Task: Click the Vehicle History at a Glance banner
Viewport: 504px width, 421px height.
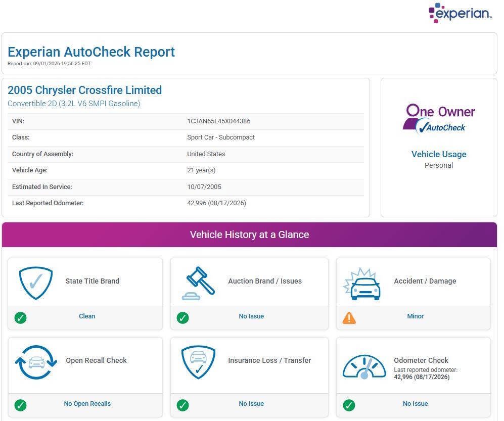Action: [249, 235]
